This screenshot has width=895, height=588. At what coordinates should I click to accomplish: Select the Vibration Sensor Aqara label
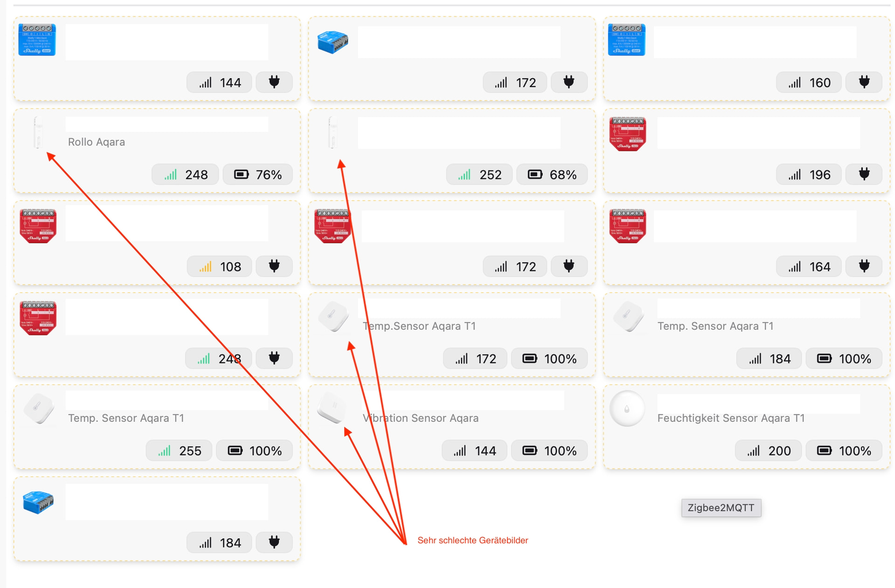point(420,418)
